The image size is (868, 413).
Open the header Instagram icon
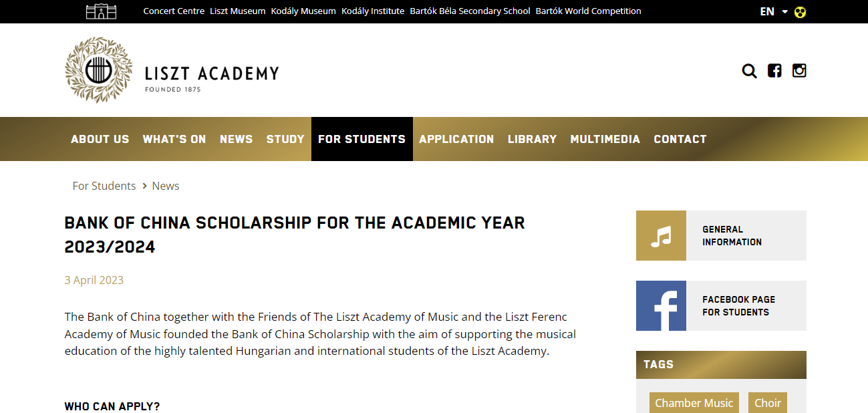pyautogui.click(x=799, y=71)
